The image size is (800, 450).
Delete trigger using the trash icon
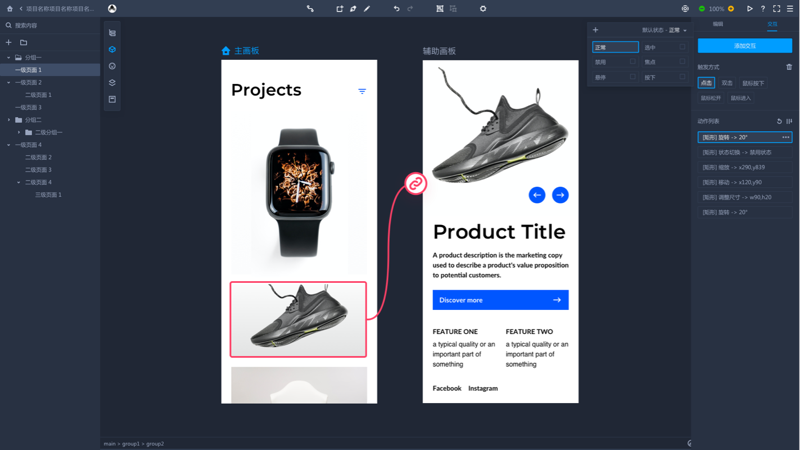(788, 67)
